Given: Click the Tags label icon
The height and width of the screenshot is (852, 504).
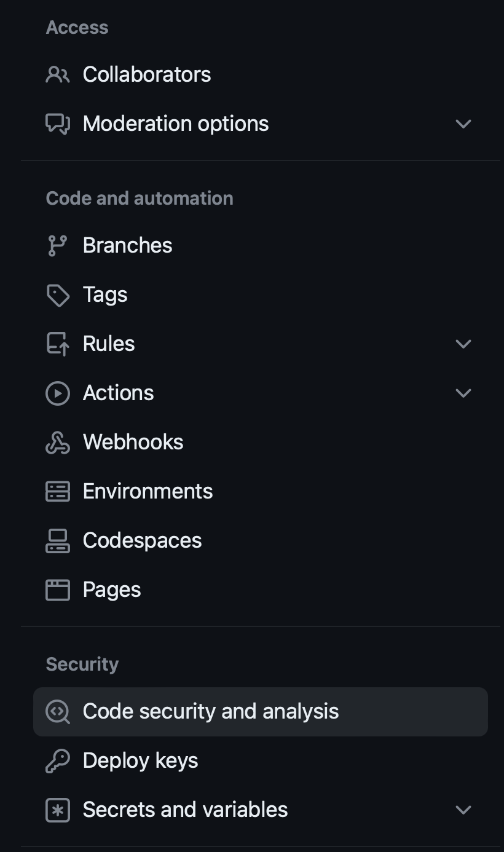Looking at the screenshot, I should pyautogui.click(x=58, y=294).
